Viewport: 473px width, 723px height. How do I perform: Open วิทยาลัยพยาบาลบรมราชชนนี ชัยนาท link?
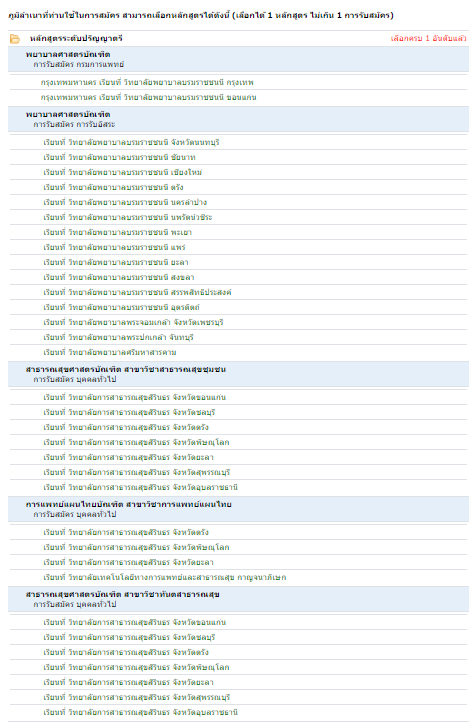pos(119,157)
